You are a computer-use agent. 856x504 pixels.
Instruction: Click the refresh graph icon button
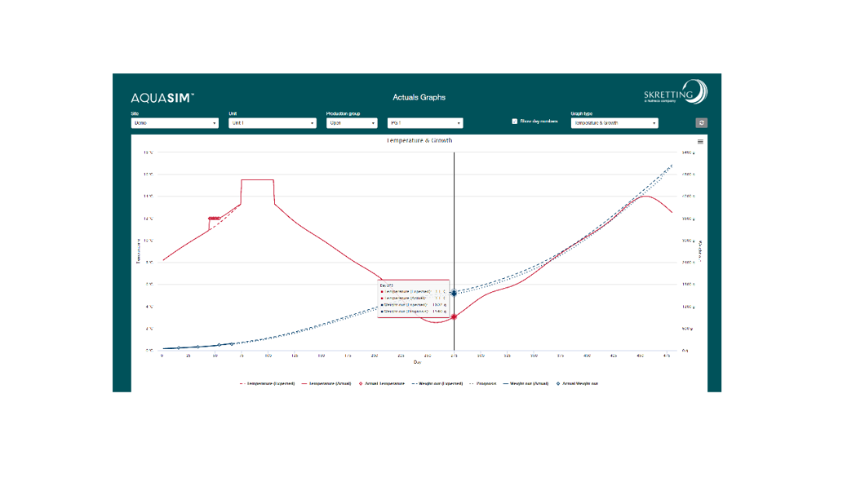pyautogui.click(x=701, y=123)
